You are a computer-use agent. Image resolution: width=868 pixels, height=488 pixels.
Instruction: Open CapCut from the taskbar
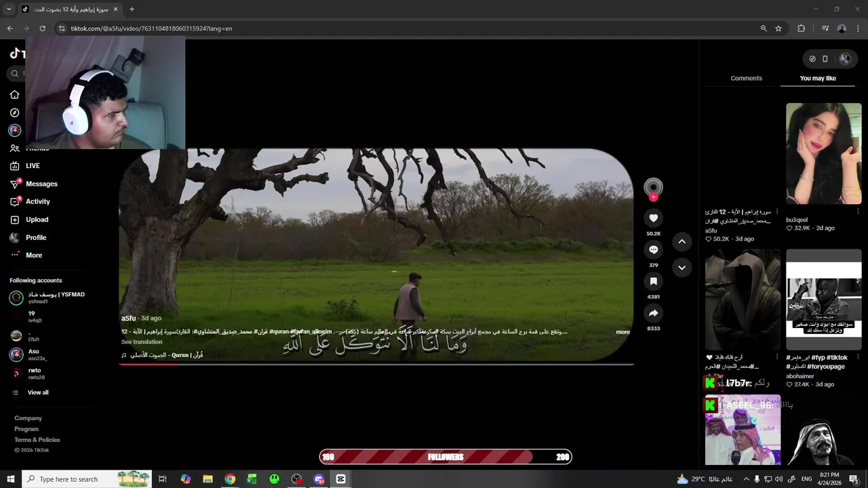pyautogui.click(x=340, y=479)
